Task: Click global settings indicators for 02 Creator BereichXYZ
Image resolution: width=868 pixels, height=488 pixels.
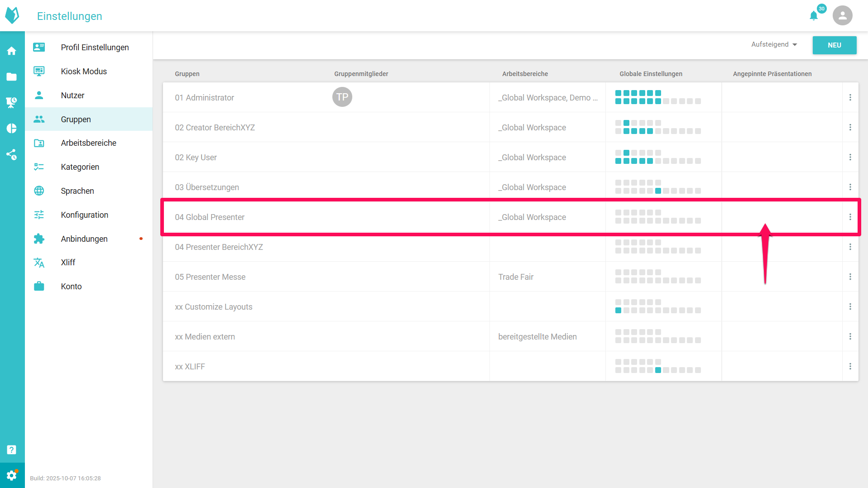Action: [x=657, y=127]
